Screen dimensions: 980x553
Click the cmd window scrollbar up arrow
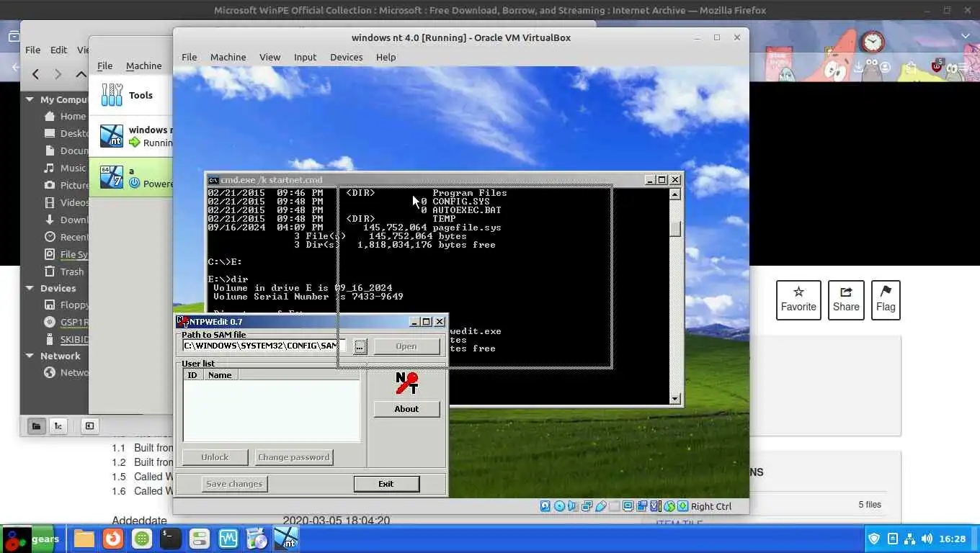click(x=675, y=194)
